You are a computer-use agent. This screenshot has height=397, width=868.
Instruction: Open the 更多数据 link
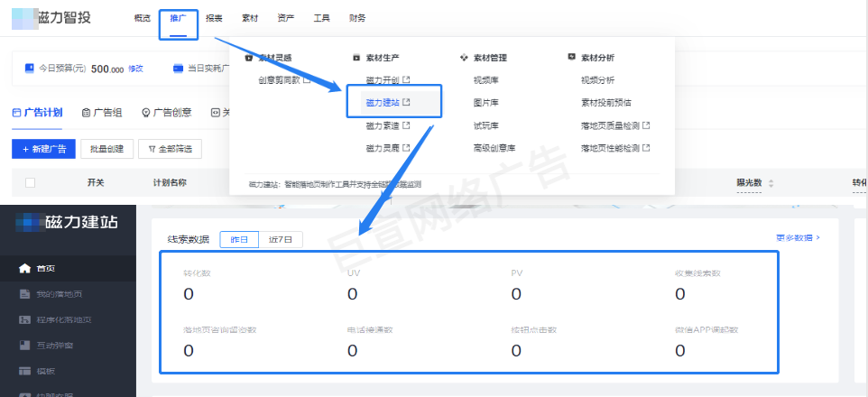point(798,237)
